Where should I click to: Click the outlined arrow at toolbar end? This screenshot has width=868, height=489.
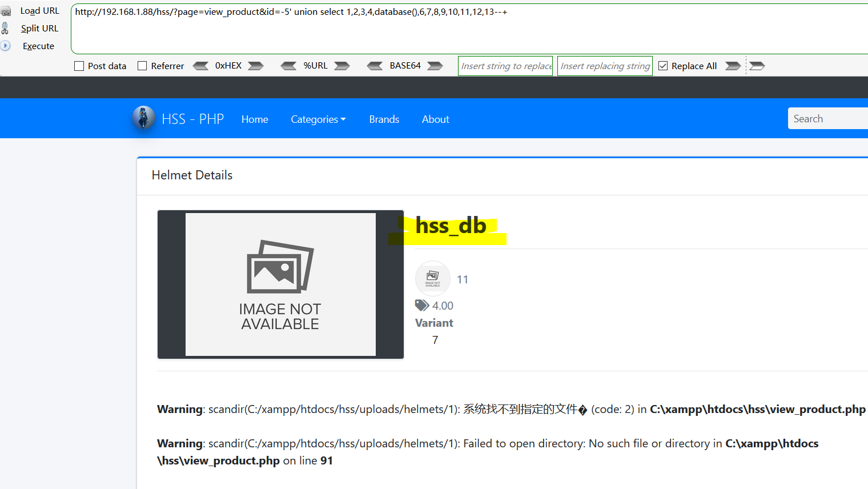point(757,66)
